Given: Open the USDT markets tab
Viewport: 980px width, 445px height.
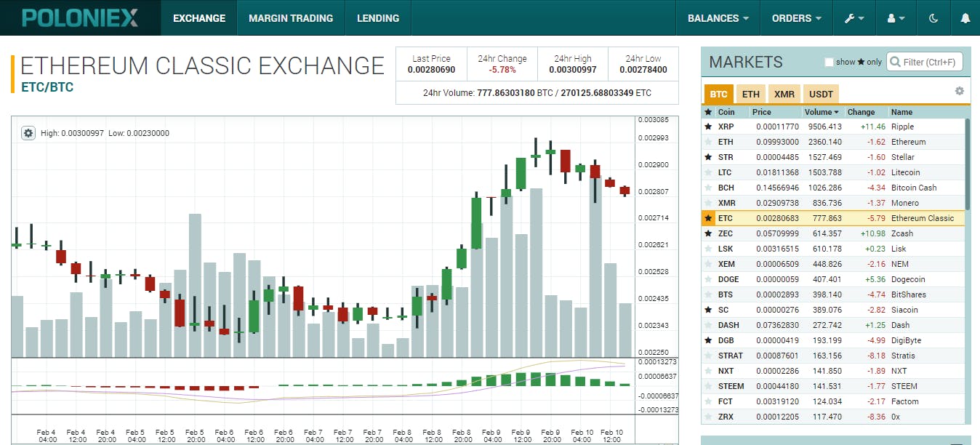Looking at the screenshot, I should [821, 94].
